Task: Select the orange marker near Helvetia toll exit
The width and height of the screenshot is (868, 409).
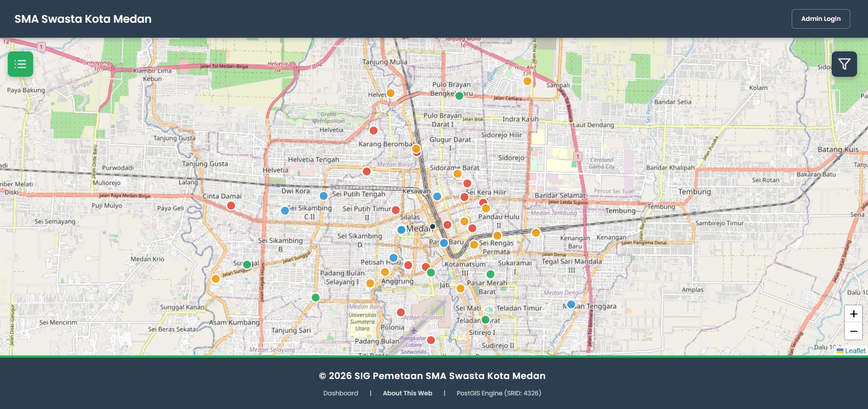Action: coord(390,93)
